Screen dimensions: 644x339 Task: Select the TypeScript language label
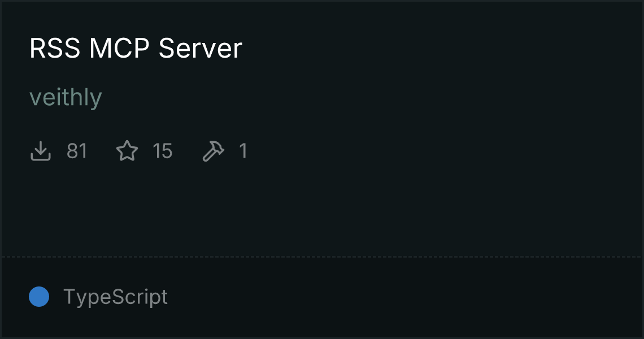pos(115,297)
